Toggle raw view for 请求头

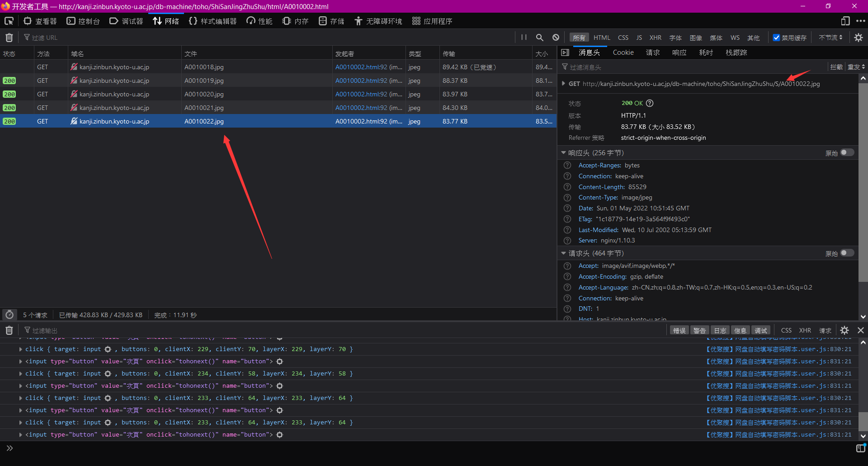point(847,253)
